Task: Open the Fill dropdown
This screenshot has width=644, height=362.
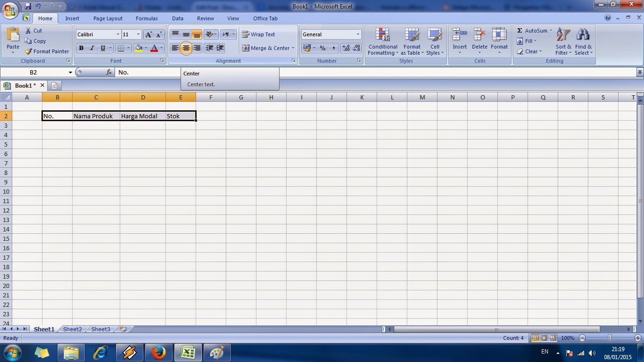Action: point(527,41)
